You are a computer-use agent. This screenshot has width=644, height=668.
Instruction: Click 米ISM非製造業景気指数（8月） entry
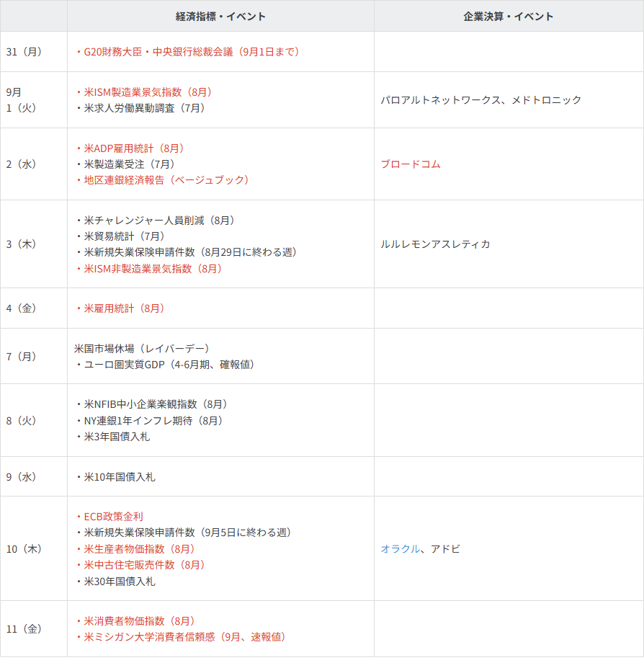(x=149, y=268)
